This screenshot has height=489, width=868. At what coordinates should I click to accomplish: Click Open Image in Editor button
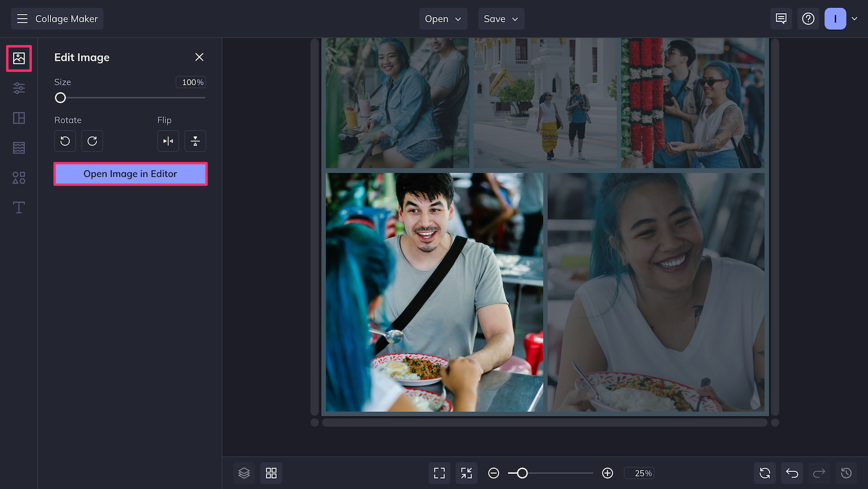(x=130, y=174)
